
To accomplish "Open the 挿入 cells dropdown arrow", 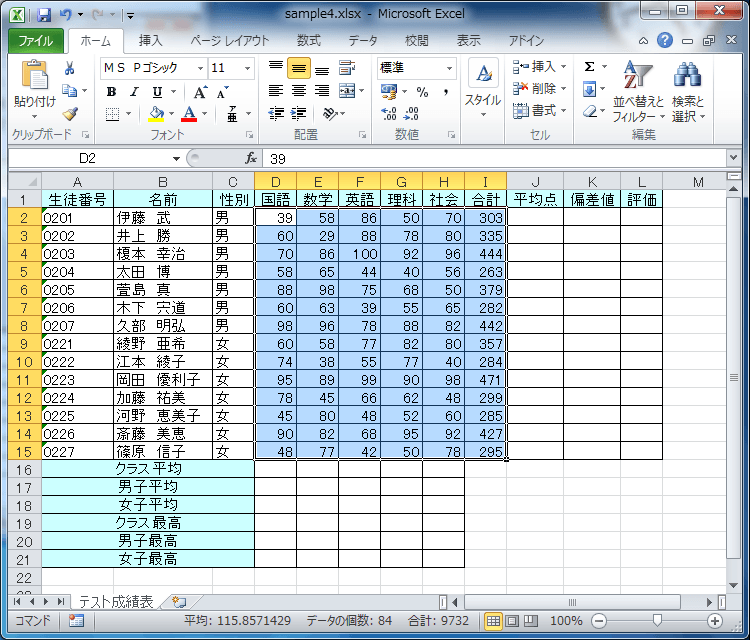I will tap(563, 66).
